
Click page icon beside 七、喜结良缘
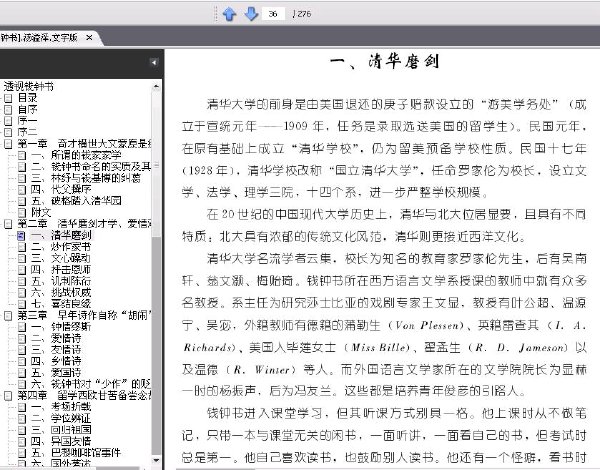click(22, 304)
